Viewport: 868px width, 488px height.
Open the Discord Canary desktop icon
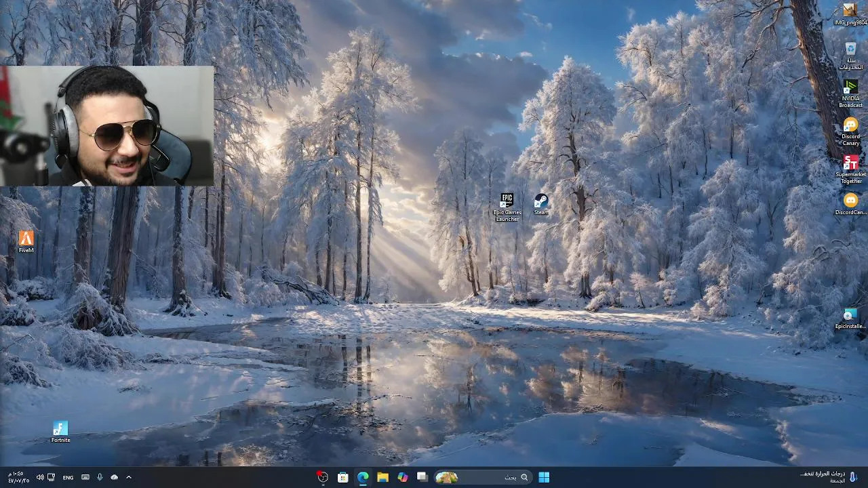point(850,131)
